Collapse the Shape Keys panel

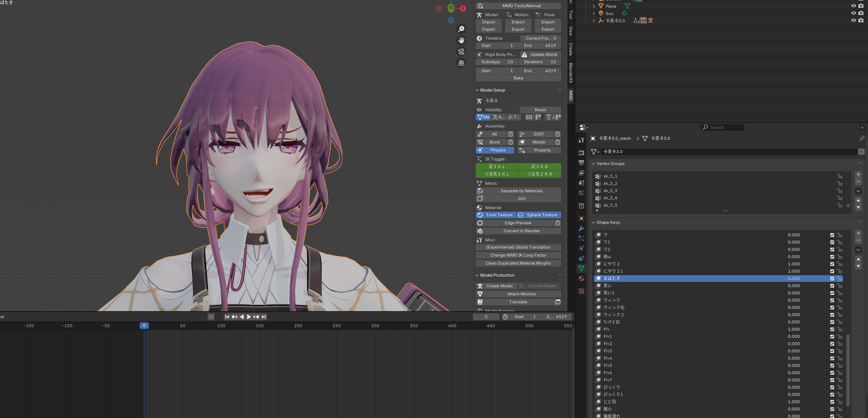click(x=593, y=223)
